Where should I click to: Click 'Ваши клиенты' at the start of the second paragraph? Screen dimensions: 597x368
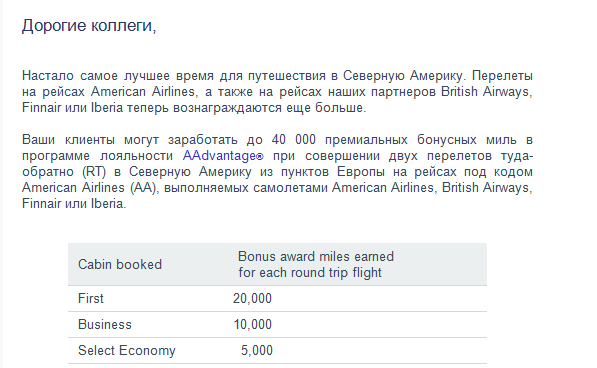click(68, 140)
